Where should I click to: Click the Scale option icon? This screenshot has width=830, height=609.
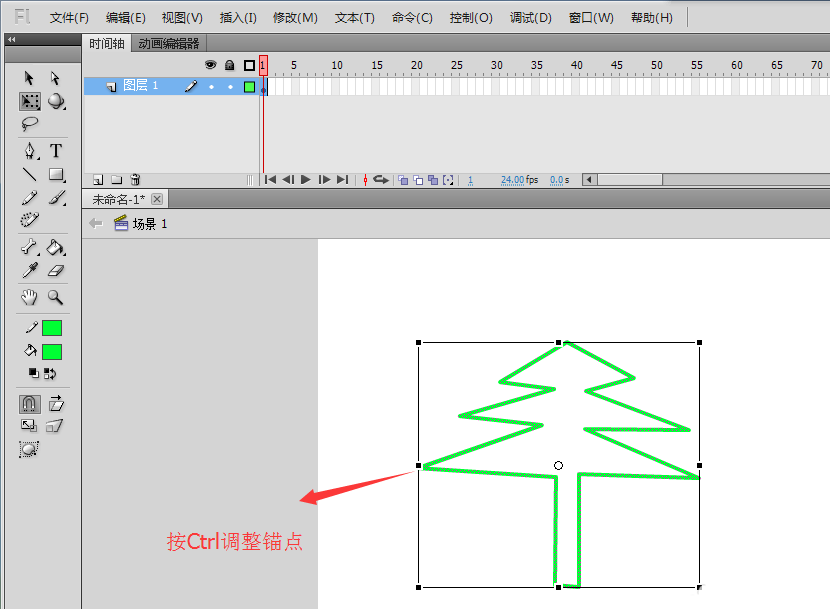29,425
